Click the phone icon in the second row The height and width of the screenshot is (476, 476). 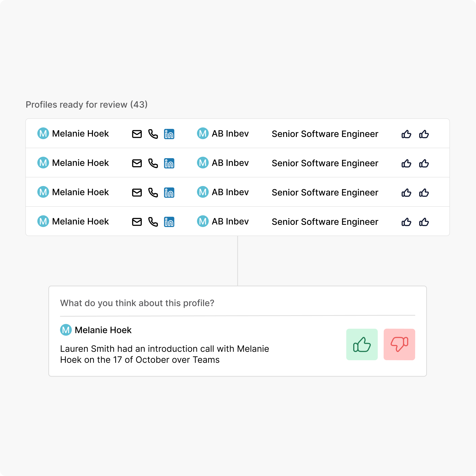pyautogui.click(x=153, y=163)
